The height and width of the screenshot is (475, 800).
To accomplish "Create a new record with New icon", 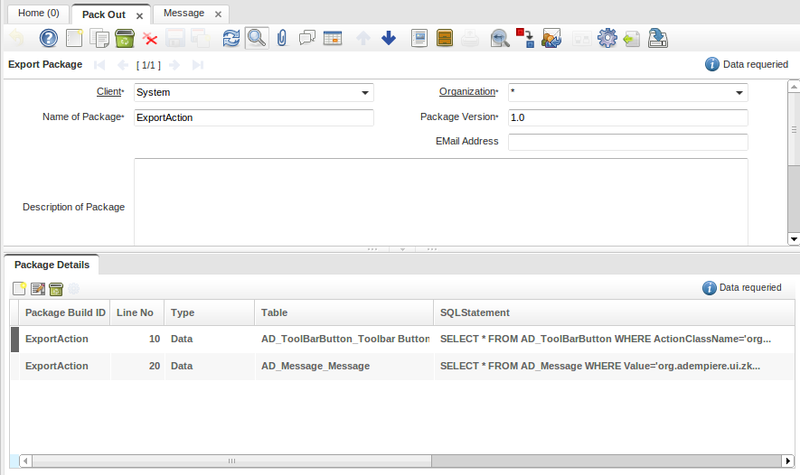I will [x=74, y=38].
